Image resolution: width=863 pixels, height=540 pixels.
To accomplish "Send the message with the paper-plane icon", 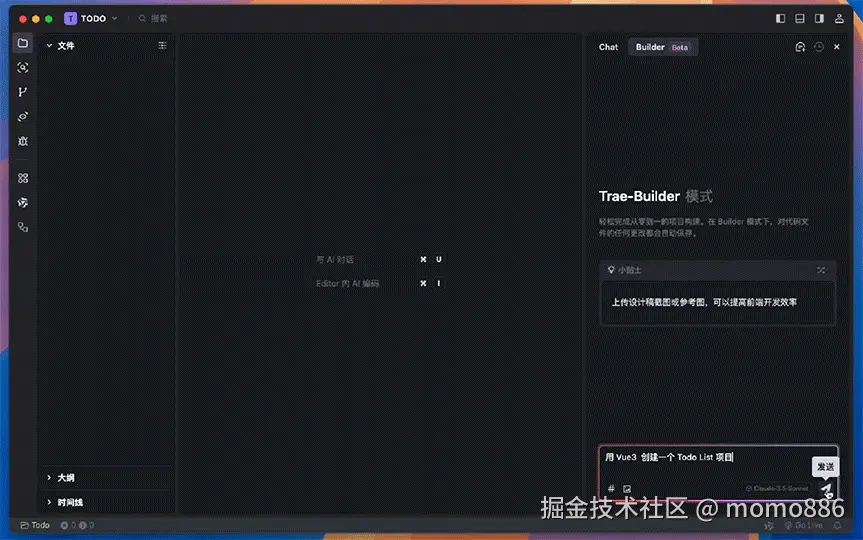I will coord(827,488).
